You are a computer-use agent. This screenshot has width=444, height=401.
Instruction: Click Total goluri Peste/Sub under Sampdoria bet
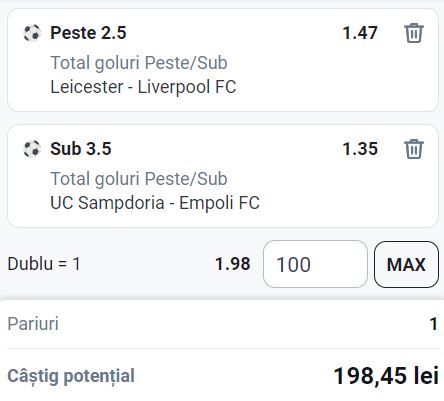139,179
